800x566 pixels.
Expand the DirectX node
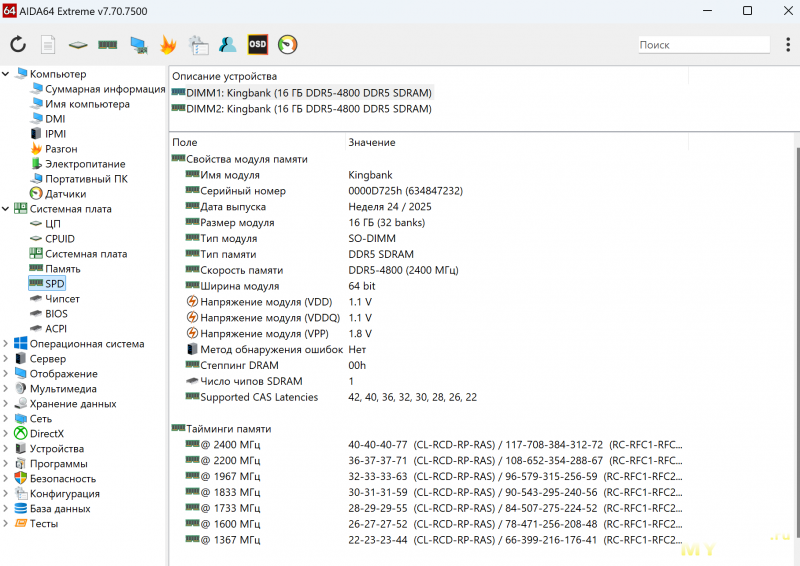coord(6,433)
